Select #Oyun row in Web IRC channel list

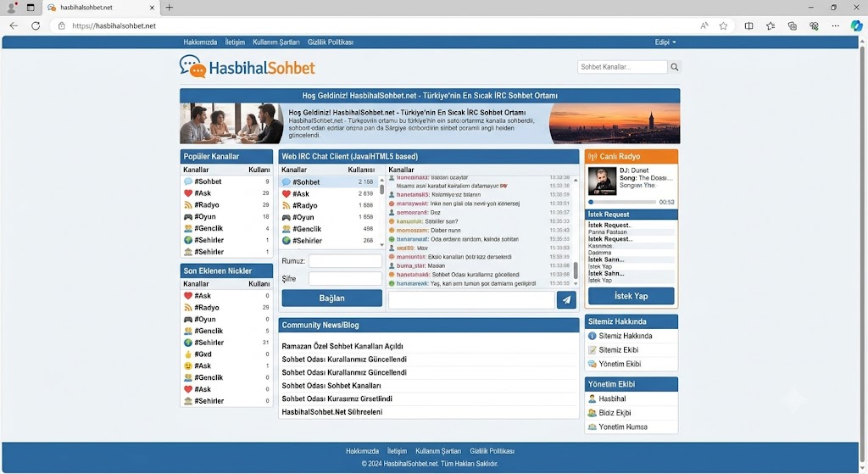point(329,217)
